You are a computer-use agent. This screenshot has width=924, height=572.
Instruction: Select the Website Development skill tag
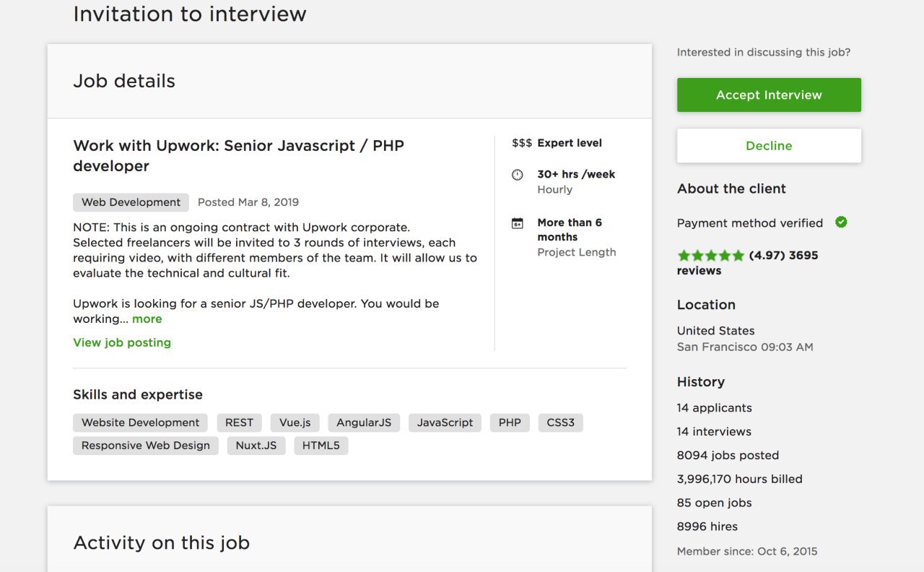pyautogui.click(x=140, y=422)
